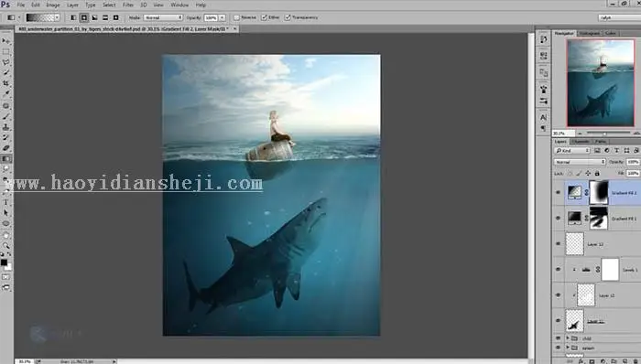This screenshot has width=641, height=364.
Task: Hide the Gradient Fill 2 layer
Action: [x=558, y=192]
